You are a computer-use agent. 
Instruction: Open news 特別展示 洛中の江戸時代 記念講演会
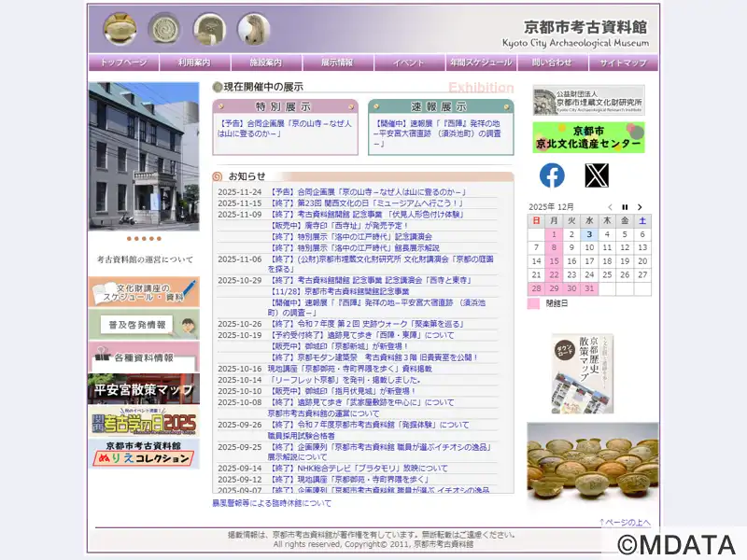pyautogui.click(x=350, y=237)
